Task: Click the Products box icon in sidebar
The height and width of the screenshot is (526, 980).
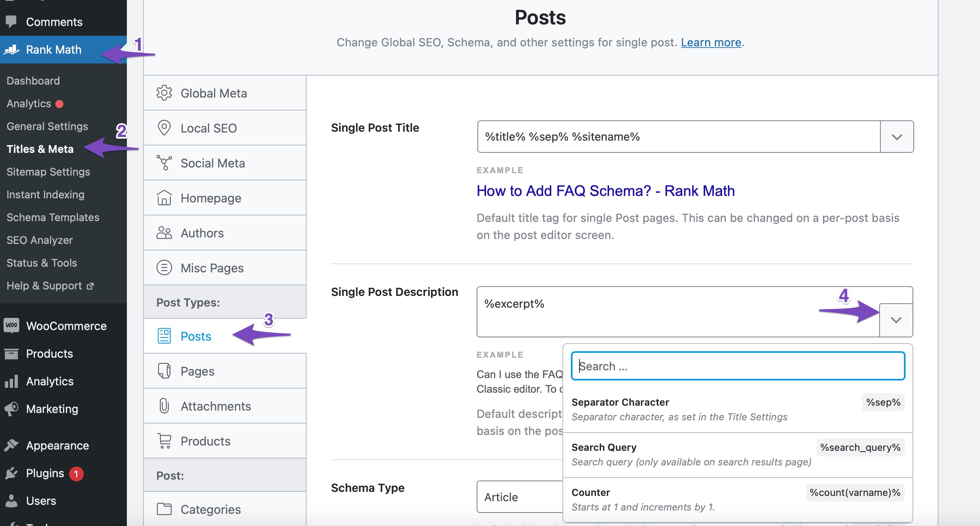Action: [11, 354]
